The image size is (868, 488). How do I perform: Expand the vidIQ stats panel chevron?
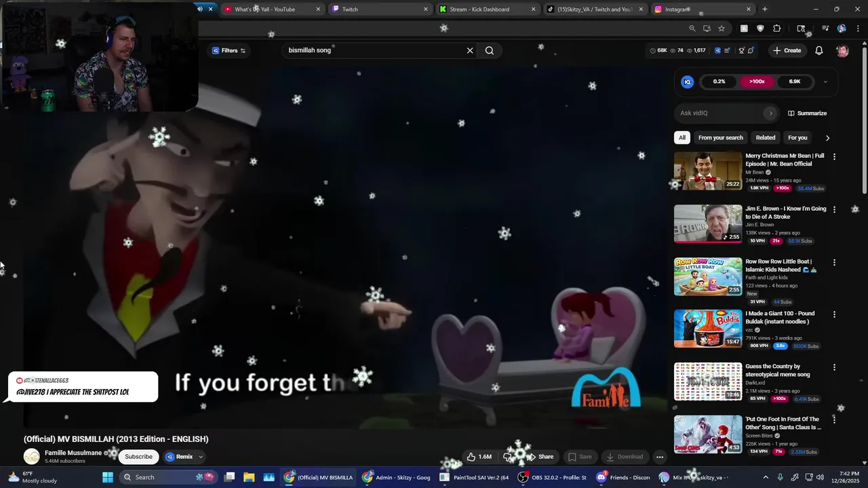pyautogui.click(x=825, y=82)
